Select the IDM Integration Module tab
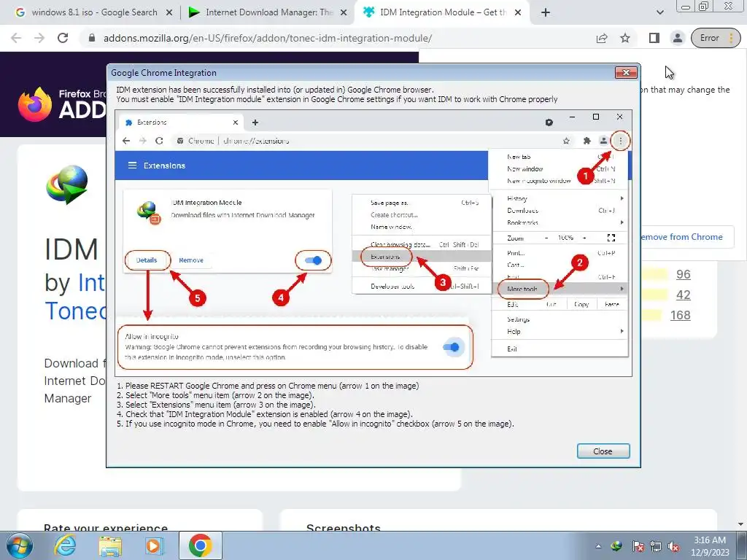Viewport: 747px width, 560px height. (443, 12)
